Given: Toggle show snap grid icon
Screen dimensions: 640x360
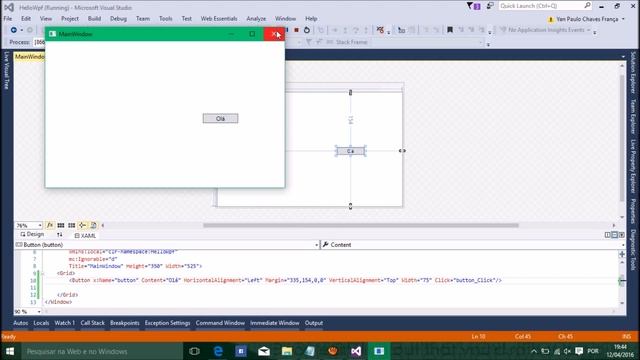Looking at the screenshot, I should (x=61, y=225).
